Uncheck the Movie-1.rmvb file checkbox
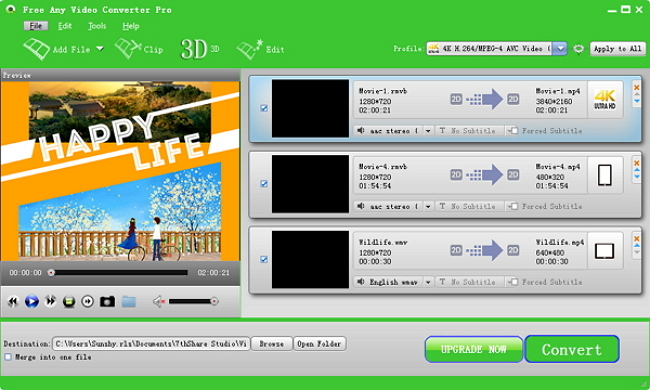The width and height of the screenshot is (650, 390). pos(264,108)
